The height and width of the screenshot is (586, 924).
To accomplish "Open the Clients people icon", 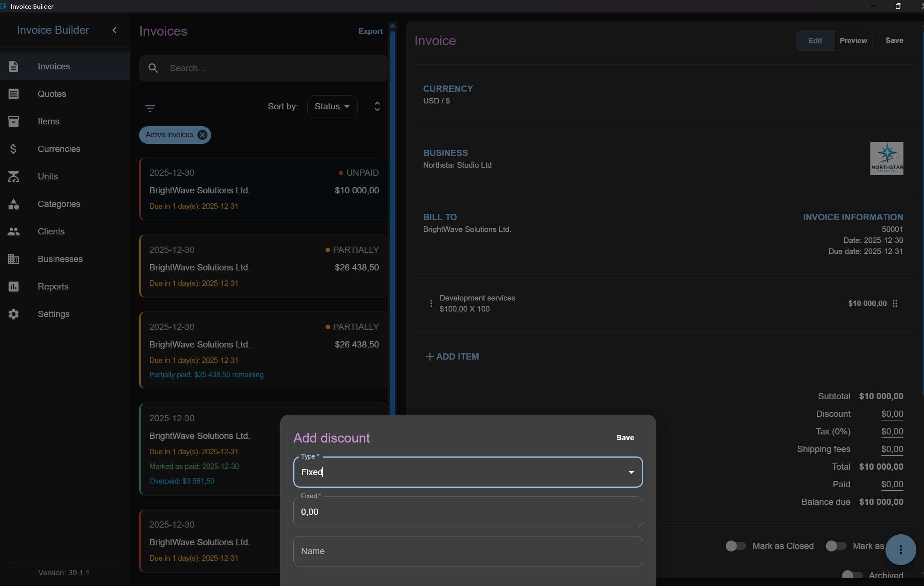I will (x=14, y=232).
